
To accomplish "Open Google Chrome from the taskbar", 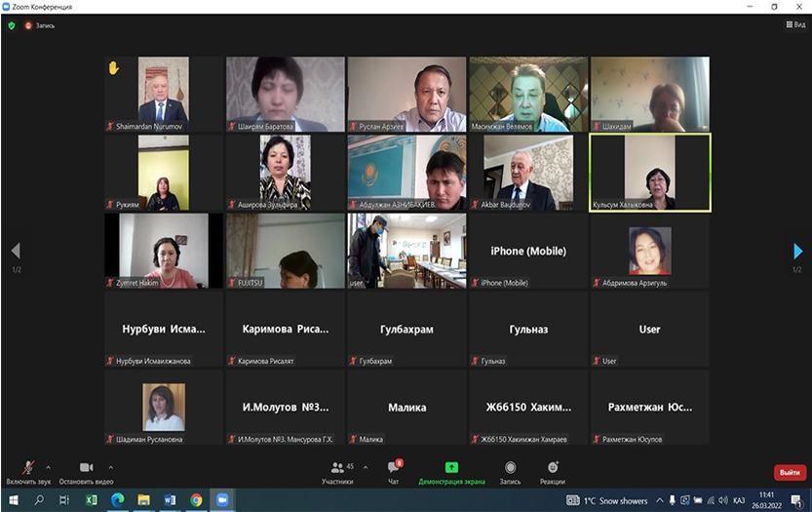I will tap(196, 500).
